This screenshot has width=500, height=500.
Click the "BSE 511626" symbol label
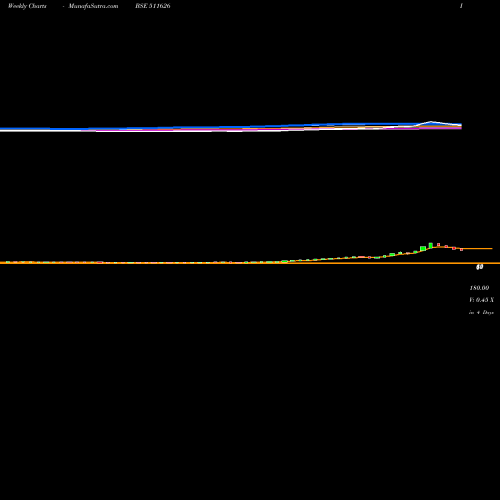[153, 6]
